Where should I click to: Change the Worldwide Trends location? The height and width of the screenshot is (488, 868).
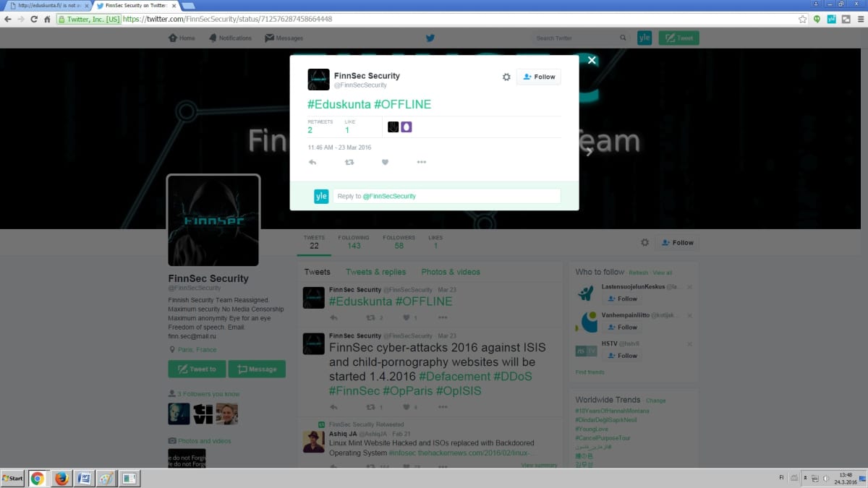tap(655, 401)
